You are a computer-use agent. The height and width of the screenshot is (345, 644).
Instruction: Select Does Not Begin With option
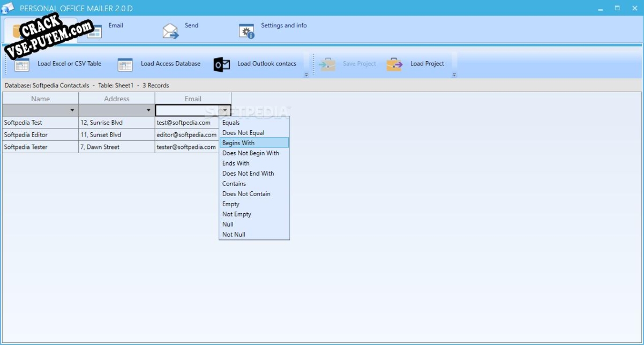point(254,153)
